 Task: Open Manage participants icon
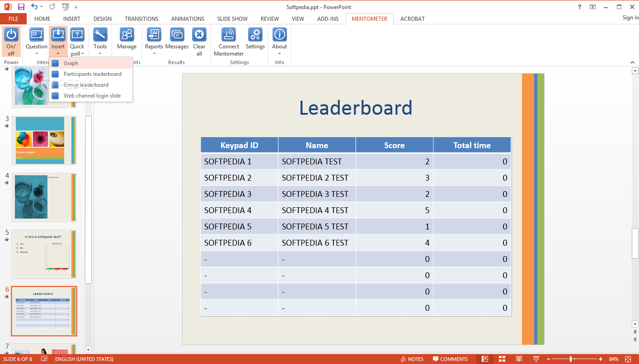pos(127,35)
